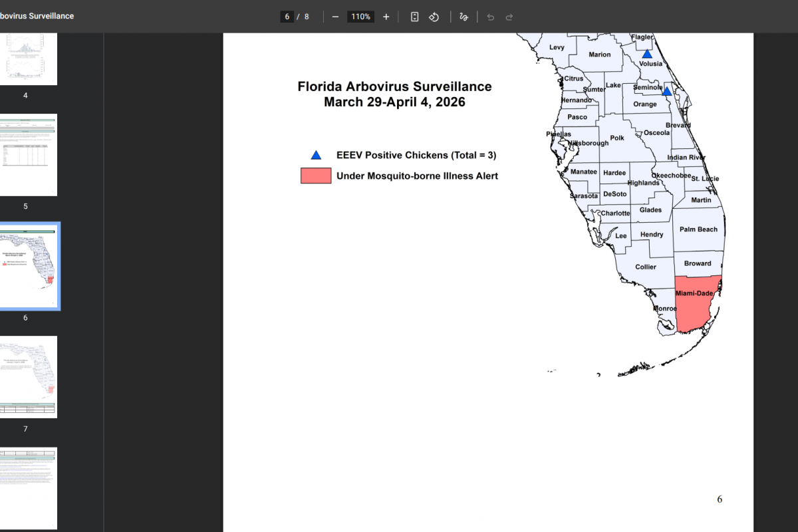The width and height of the screenshot is (798, 532).
Task: Click the 110% zoom level field
Action: click(361, 17)
